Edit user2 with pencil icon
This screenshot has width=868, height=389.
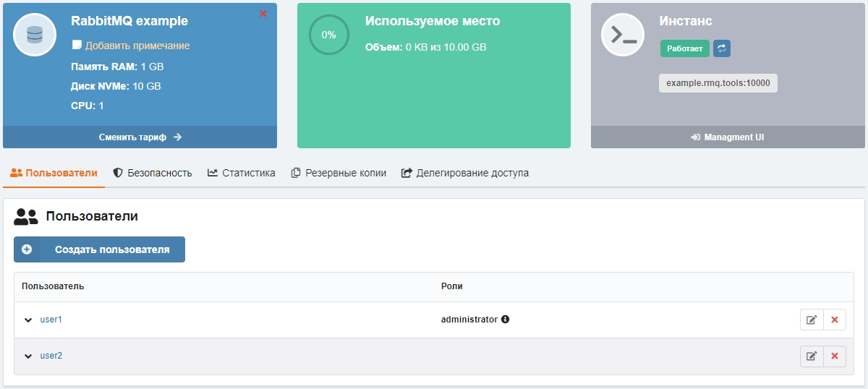(812, 356)
